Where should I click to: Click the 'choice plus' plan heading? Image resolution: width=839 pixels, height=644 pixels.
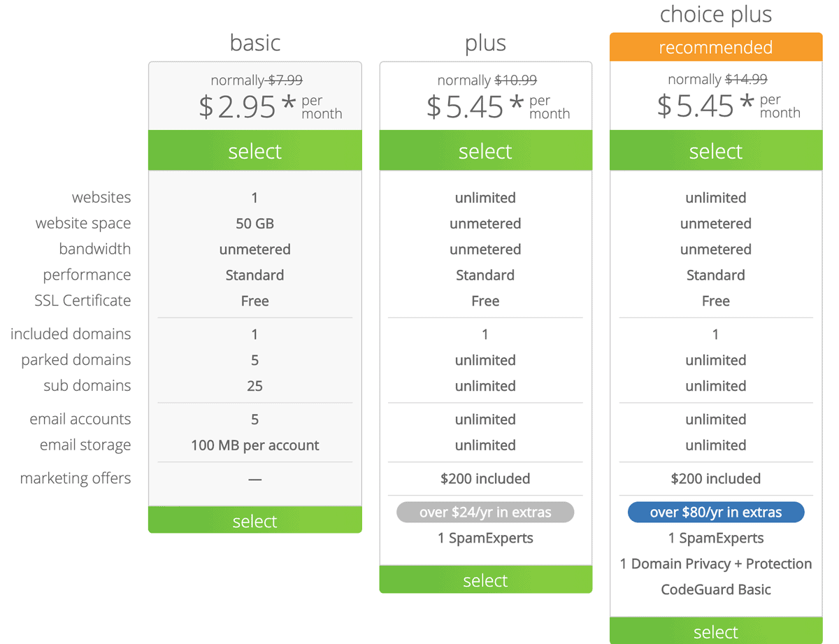point(716,15)
